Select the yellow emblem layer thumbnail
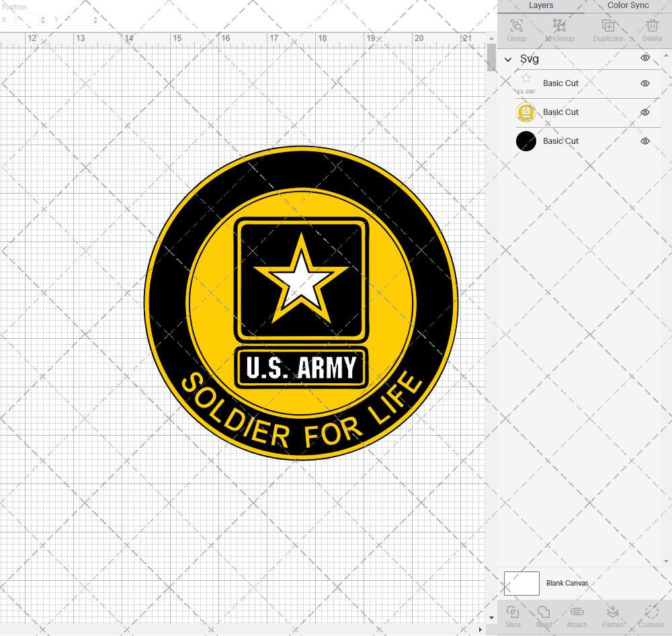 click(x=526, y=112)
